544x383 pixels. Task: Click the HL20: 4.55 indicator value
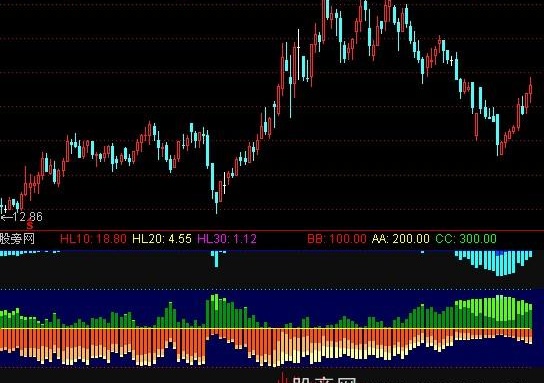(162, 239)
